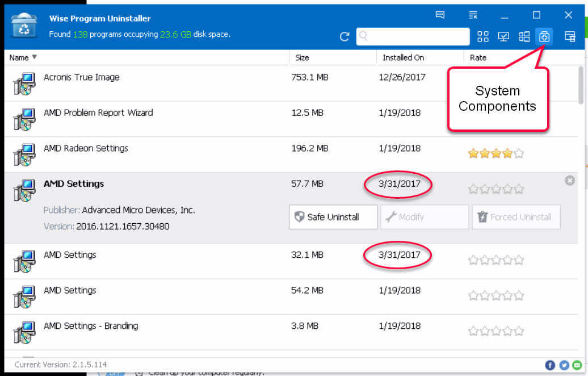Close the Wise Program Uninstaller window
588x376 pixels.
click(x=569, y=15)
